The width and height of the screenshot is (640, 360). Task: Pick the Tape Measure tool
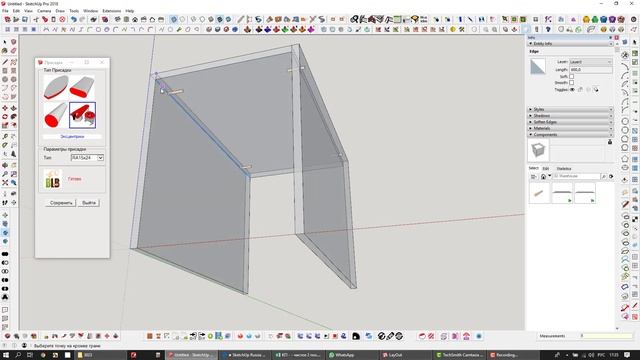5,137
